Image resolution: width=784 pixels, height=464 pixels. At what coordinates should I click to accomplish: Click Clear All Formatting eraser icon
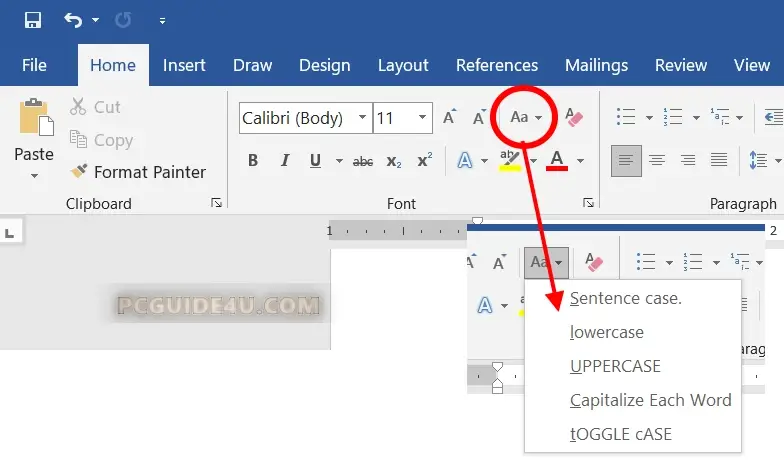click(x=574, y=117)
